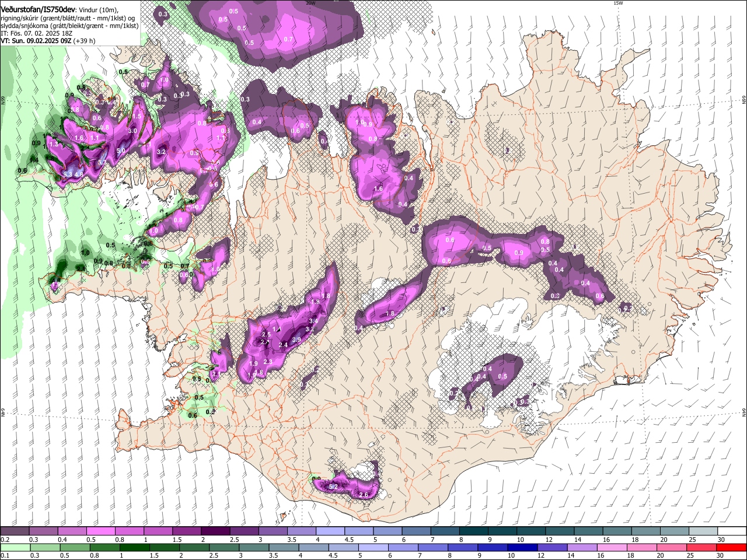Click the 'Veðurstofan/IS750dev' title text
This screenshot has width=747, height=560.
[x=38, y=10]
